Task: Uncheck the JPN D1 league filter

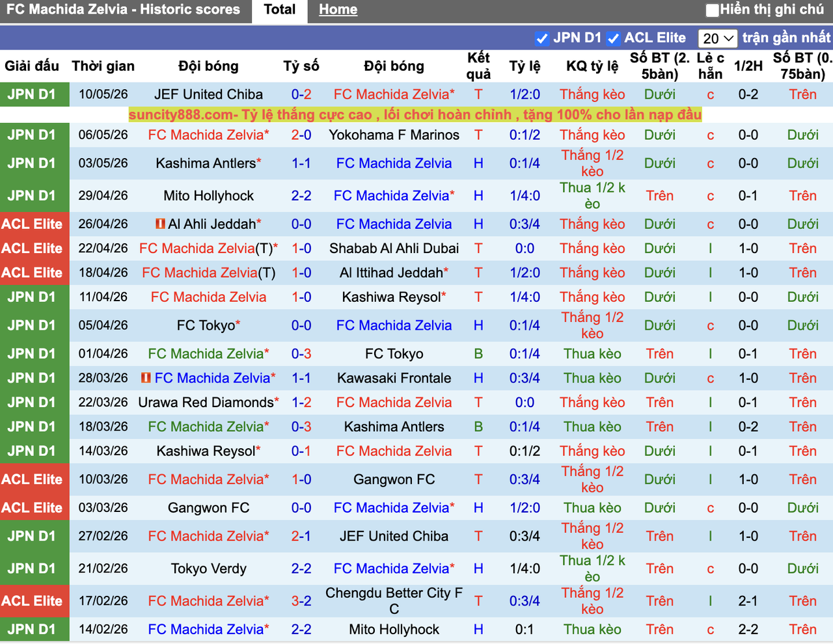Action: pyautogui.click(x=542, y=38)
